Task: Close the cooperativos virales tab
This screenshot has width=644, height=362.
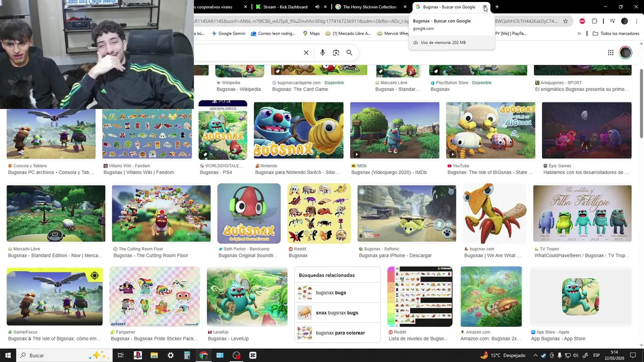Action: [x=246, y=7]
